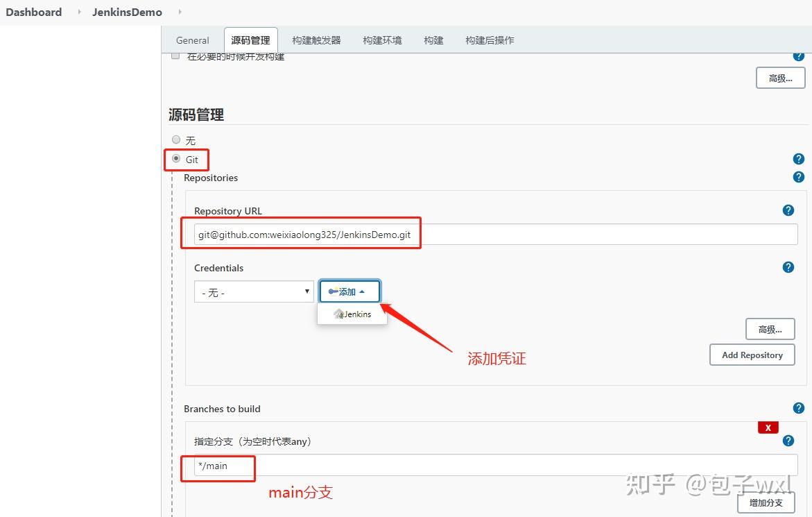Open help for Repository URL field

[788, 210]
